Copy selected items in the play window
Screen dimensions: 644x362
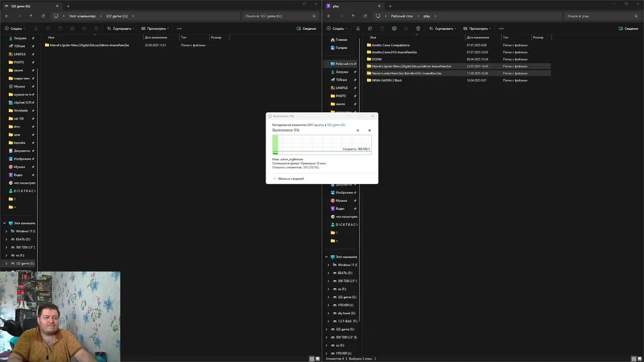tap(370, 29)
